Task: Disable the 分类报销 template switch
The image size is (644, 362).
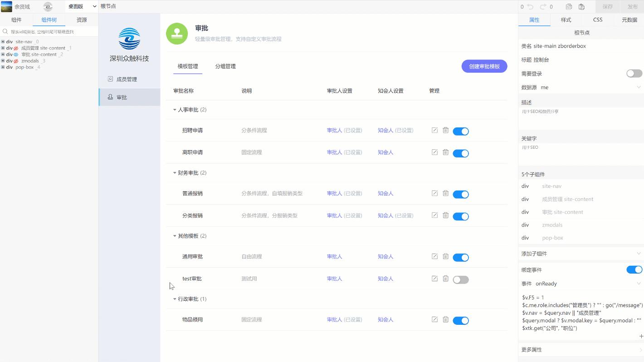Action: 461,216
